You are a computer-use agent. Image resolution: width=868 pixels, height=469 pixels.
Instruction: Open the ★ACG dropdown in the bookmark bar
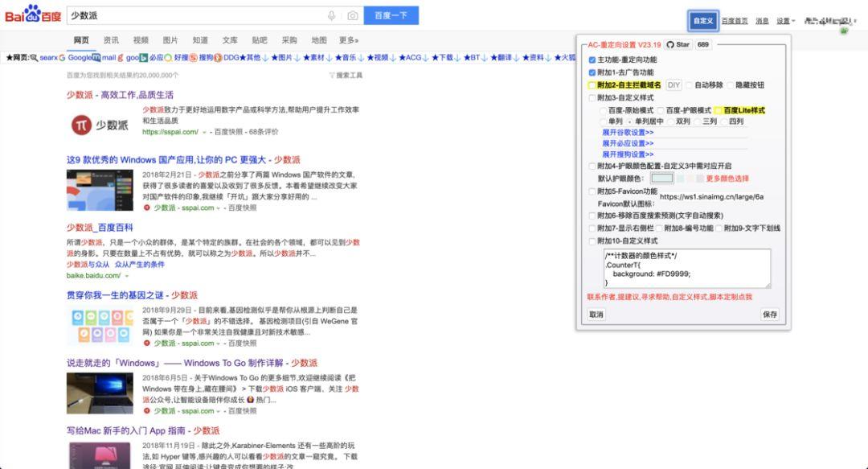414,58
